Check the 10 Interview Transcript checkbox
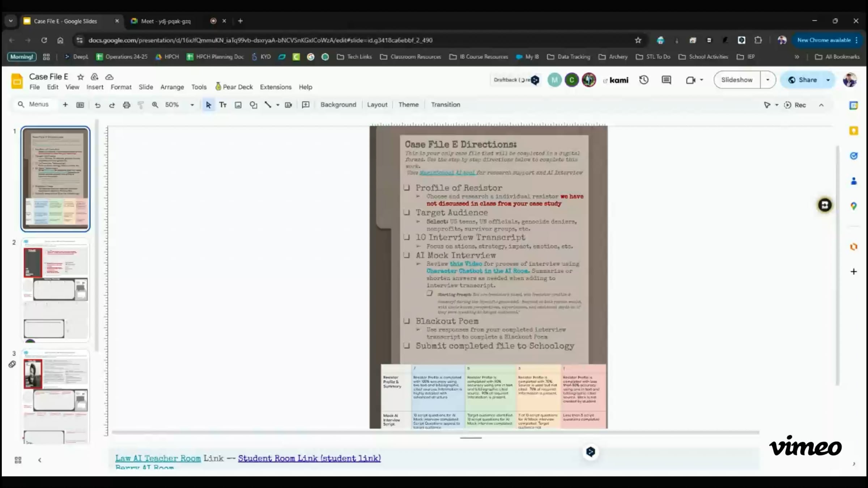The height and width of the screenshot is (488, 868). [x=407, y=237]
